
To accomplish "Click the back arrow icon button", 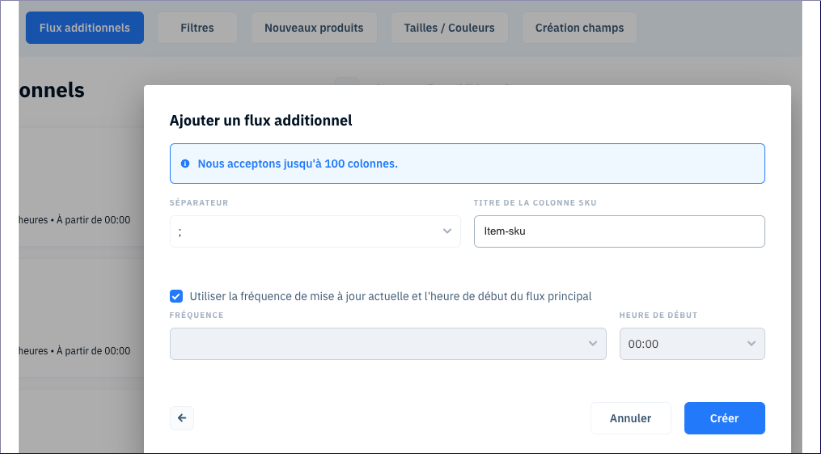I will pyautogui.click(x=182, y=418).
